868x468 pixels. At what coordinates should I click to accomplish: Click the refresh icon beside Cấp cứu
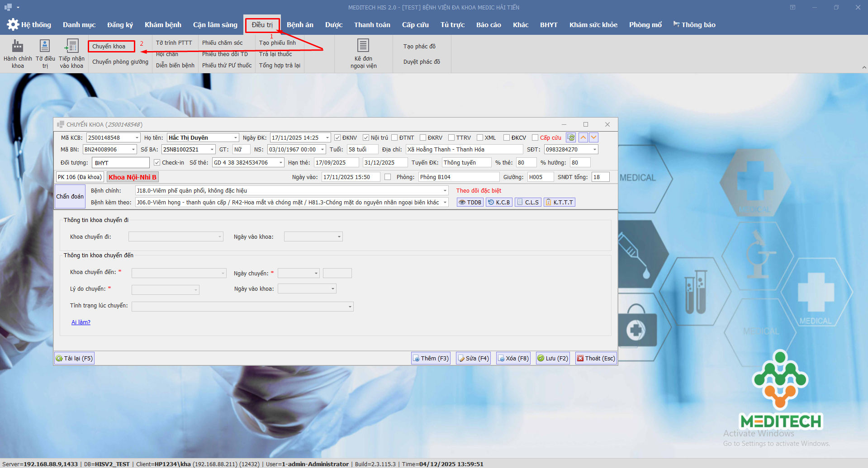coord(571,137)
